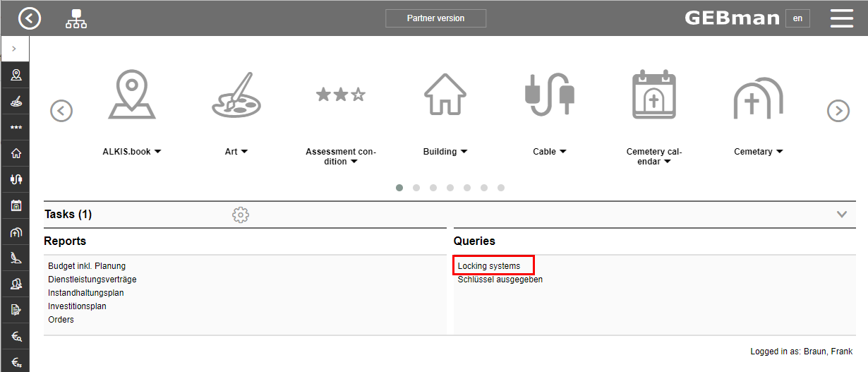Select cable plug icon in left sidebar
The width and height of the screenshot is (868, 372).
[x=16, y=180]
